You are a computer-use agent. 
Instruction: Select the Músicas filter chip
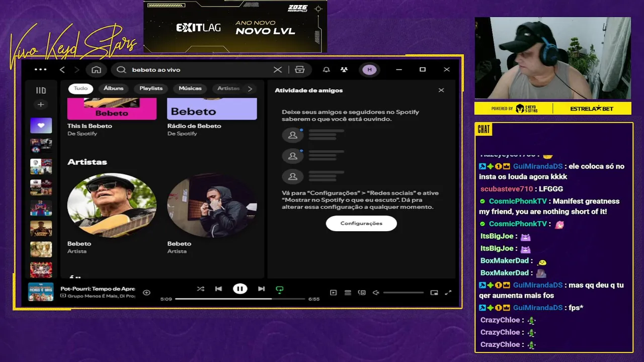[x=190, y=88]
